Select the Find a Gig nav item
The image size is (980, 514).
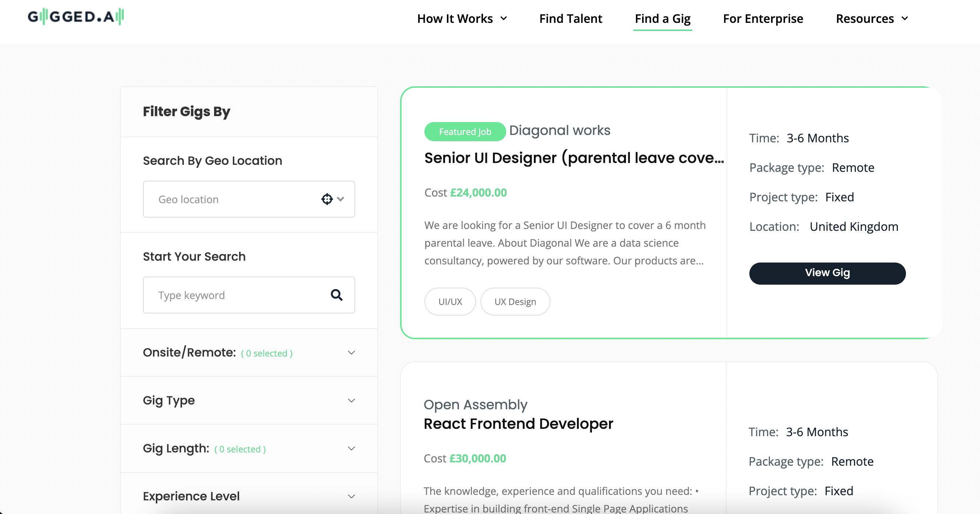pos(662,18)
